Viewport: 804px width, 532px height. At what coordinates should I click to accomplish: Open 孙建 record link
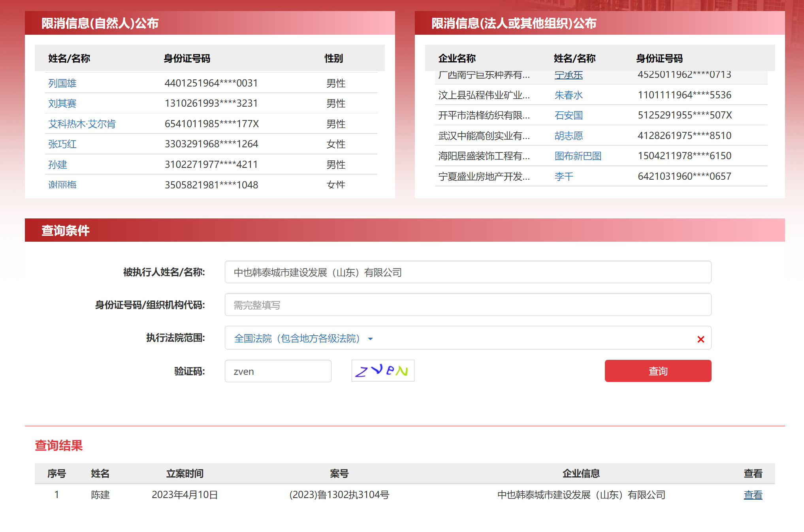[58, 165]
